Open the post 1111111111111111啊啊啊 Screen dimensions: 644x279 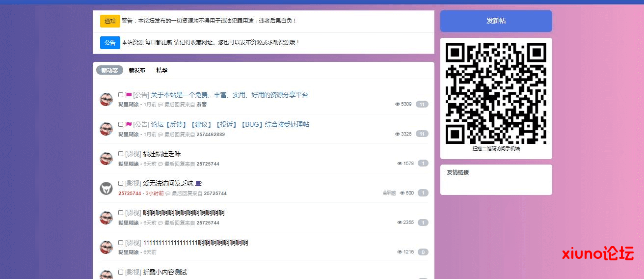click(x=195, y=243)
